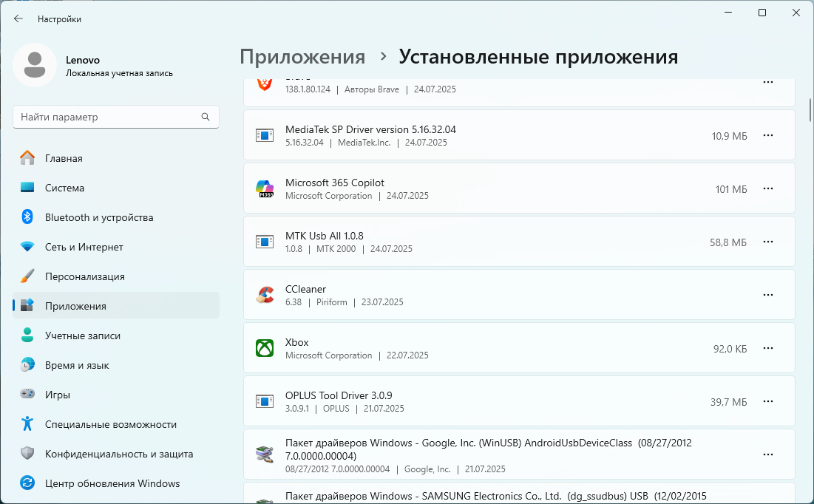Open more options for Brave
The image size is (814, 504).
tap(768, 82)
